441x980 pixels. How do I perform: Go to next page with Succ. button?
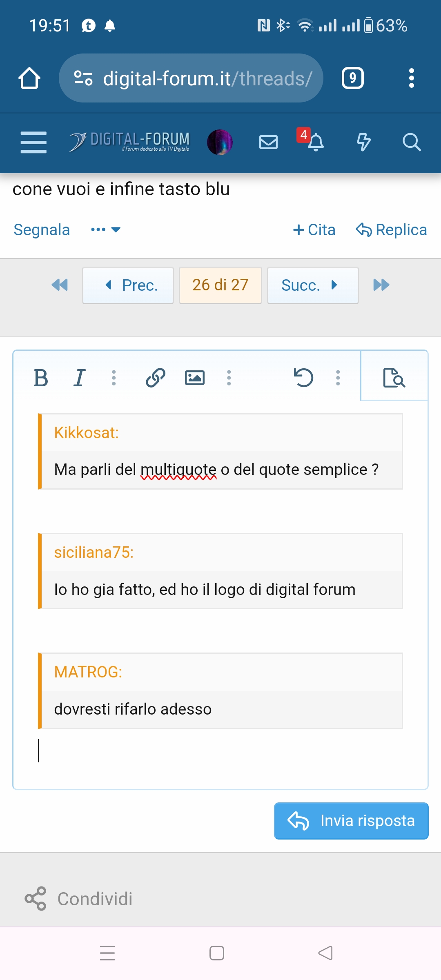pos(313,285)
